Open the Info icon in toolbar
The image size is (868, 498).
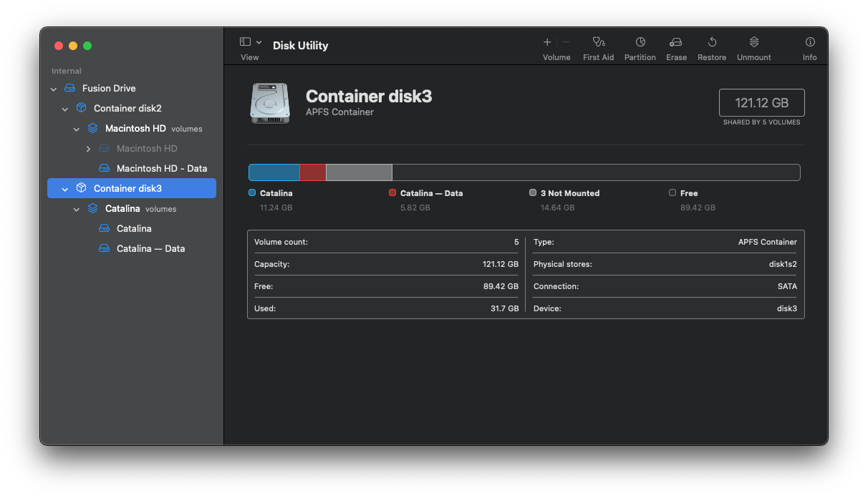(810, 42)
